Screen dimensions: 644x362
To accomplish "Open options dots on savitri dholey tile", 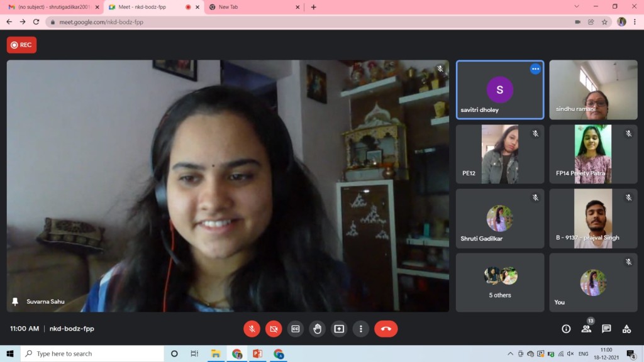I will pyautogui.click(x=535, y=69).
